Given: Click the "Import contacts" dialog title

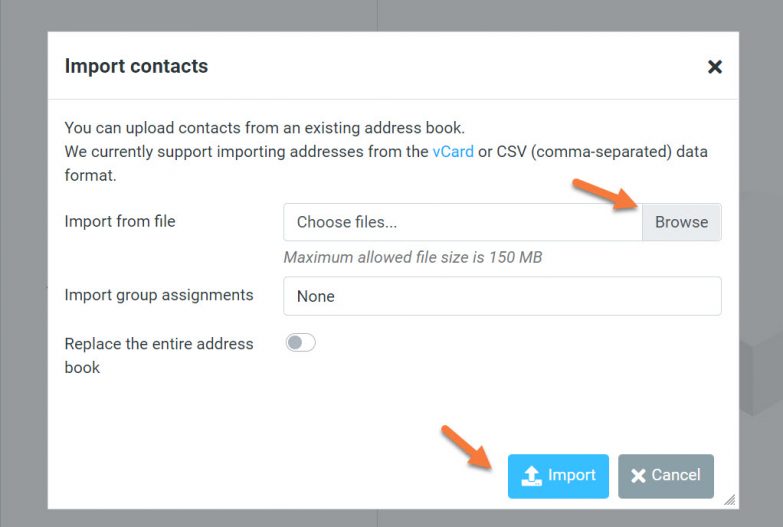Looking at the screenshot, I should [x=136, y=66].
